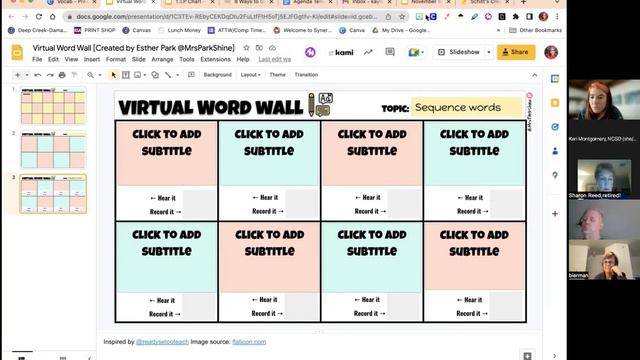Open Google Keep in the side panel
Screen dimensions: 640x360
pyautogui.click(x=555, y=103)
